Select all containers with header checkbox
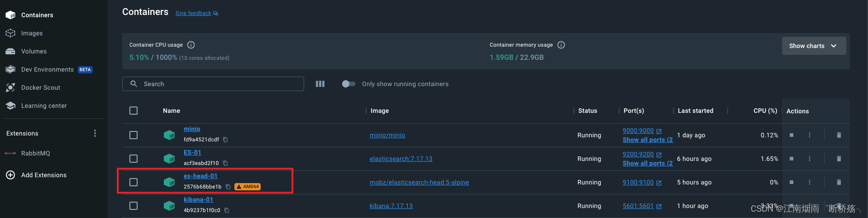 click(134, 111)
